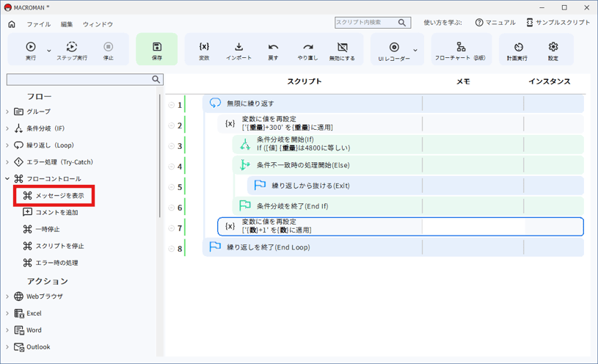Open 計画実行 scheduled run
The height and width of the screenshot is (364, 598).
tap(517, 51)
